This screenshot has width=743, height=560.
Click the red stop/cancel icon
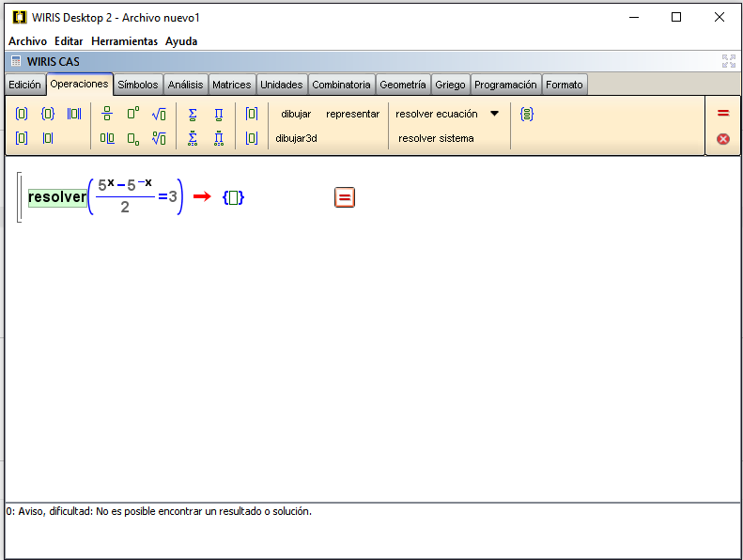click(722, 139)
